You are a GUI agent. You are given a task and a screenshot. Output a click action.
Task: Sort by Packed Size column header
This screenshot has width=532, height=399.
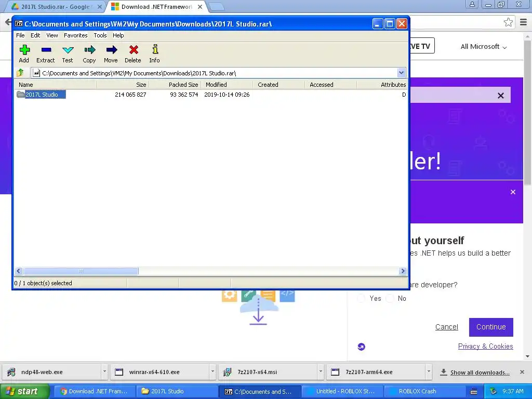175,85
